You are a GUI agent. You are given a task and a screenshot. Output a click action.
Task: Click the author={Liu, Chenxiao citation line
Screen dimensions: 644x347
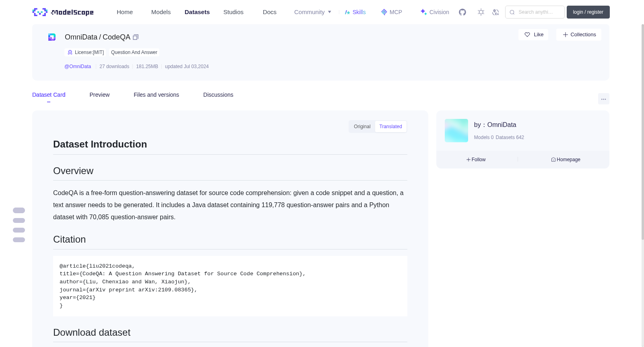[x=125, y=282]
